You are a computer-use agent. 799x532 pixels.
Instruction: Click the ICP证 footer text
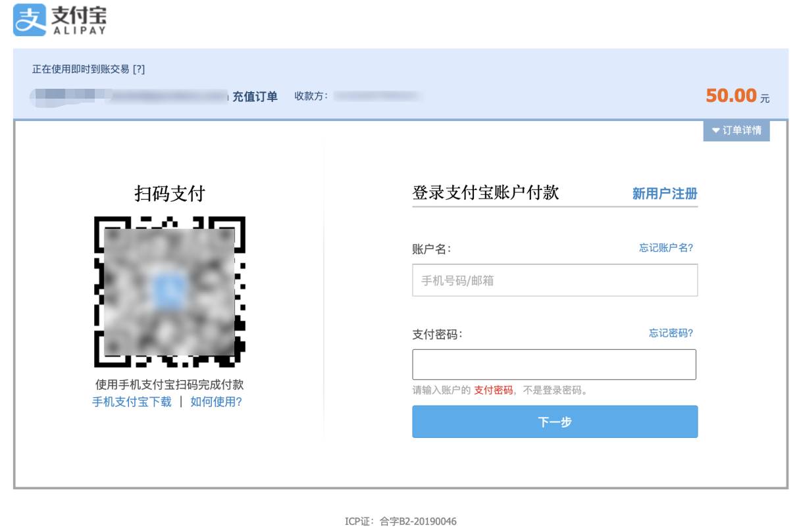click(401, 521)
